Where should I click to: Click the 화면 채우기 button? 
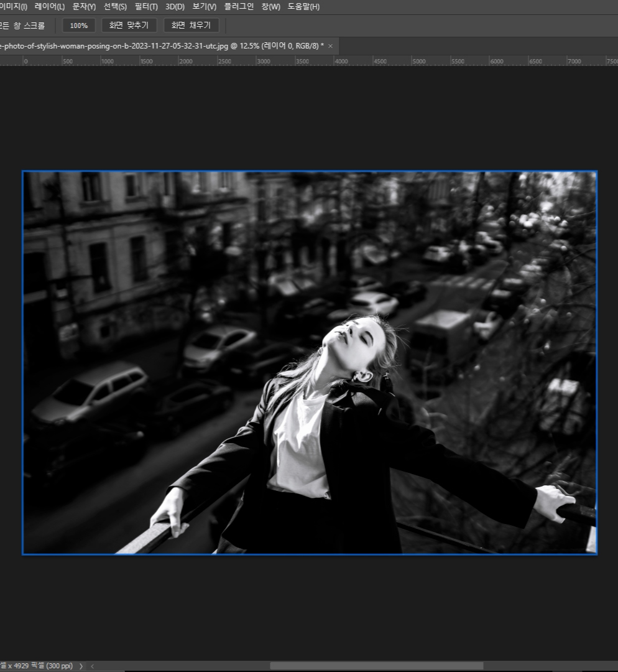tap(191, 26)
